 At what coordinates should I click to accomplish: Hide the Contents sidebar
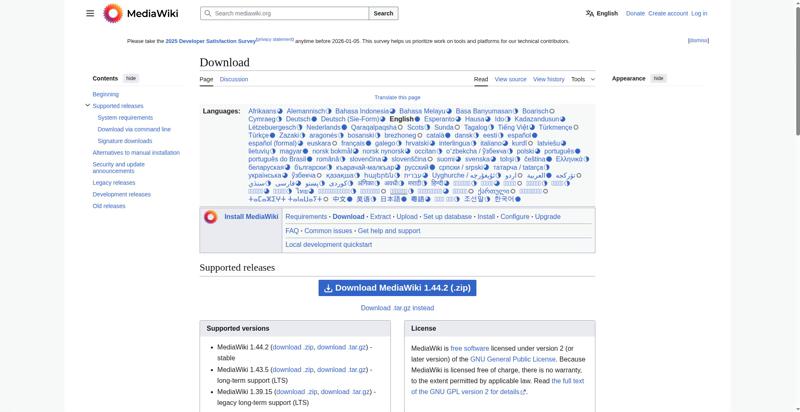pos(131,78)
